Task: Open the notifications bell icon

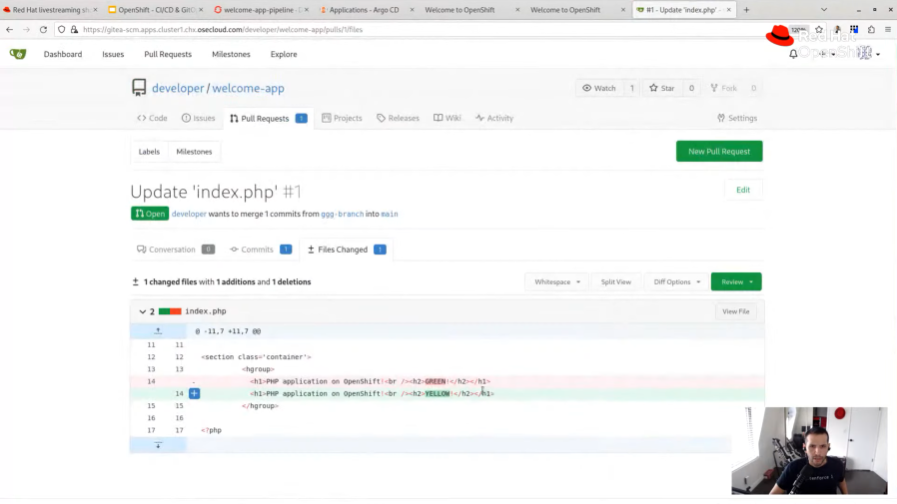Action: pos(793,54)
